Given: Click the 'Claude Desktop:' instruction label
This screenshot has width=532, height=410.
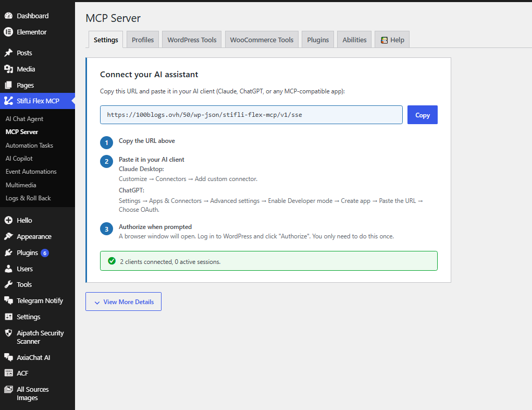Looking at the screenshot, I should coord(141,169).
